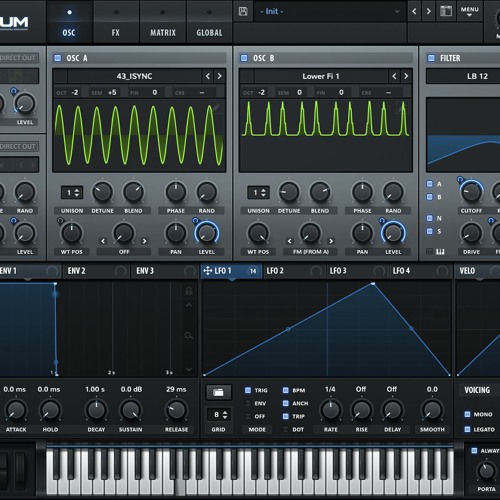The height and width of the screenshot is (500, 500).
Task: Click LFO GRID size stepper
Action: pos(218,415)
